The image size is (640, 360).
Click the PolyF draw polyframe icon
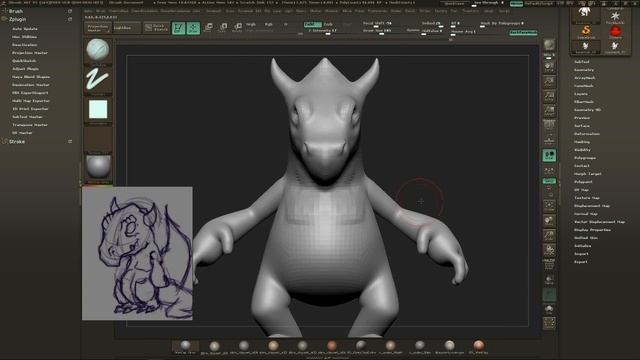tap(549, 265)
